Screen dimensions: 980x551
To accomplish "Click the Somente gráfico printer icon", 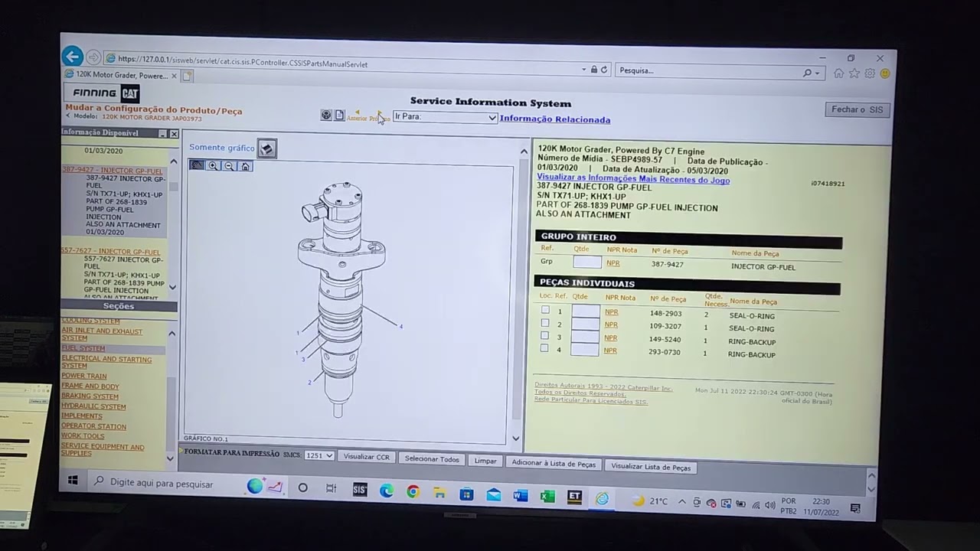I will pyautogui.click(x=266, y=148).
